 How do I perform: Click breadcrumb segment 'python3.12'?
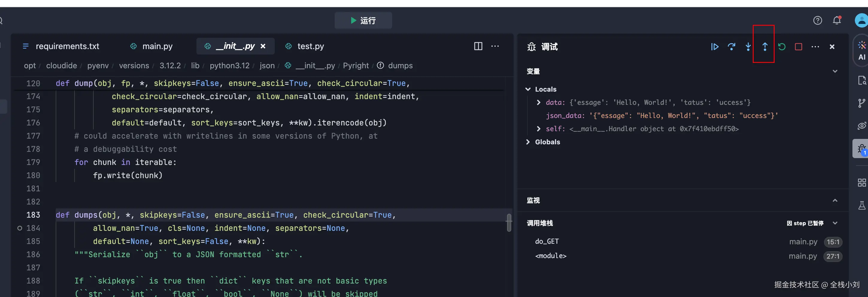230,66
